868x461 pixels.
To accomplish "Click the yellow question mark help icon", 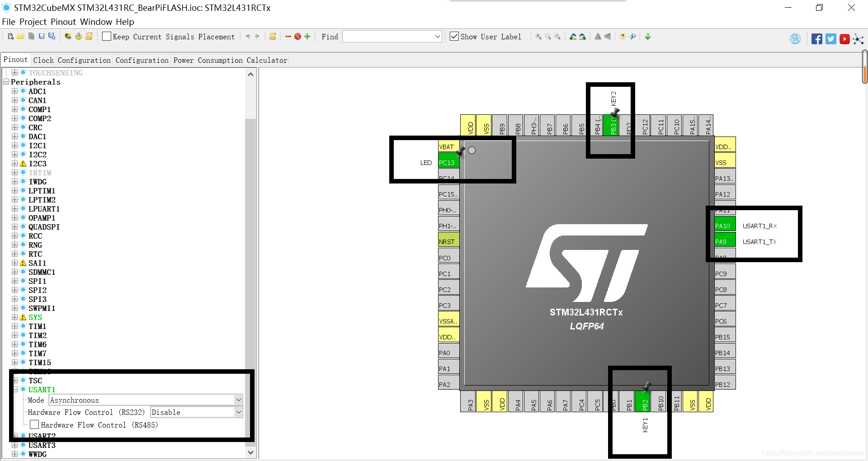I will [623, 37].
